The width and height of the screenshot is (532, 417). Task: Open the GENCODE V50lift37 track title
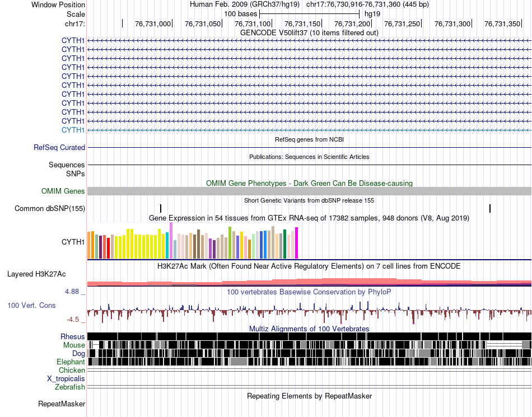pos(309,32)
